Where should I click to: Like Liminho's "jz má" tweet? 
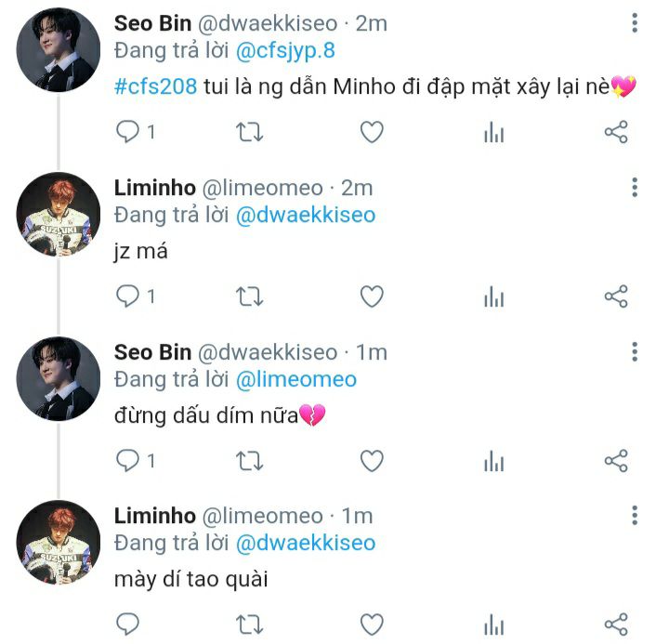pyautogui.click(x=372, y=296)
